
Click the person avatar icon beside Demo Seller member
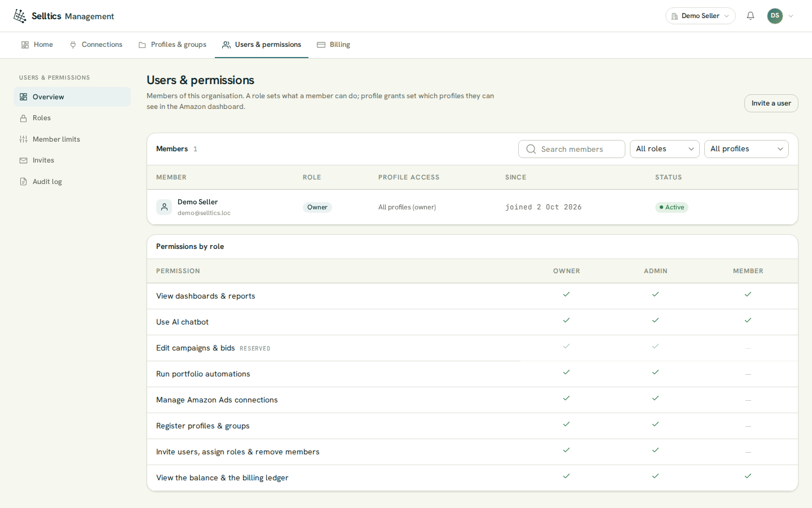(x=164, y=207)
